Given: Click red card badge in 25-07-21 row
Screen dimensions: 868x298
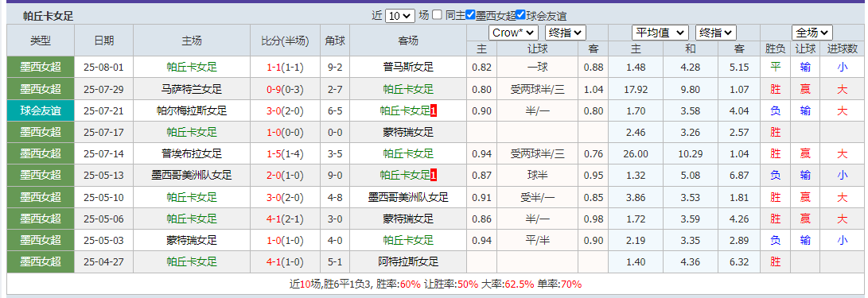Looking at the screenshot, I should [434, 110].
